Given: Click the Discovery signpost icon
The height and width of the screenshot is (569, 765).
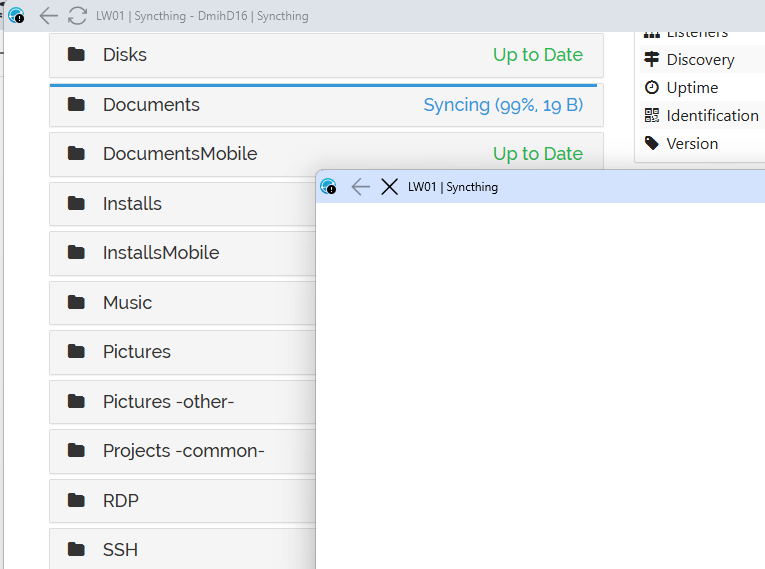Looking at the screenshot, I should 652,60.
